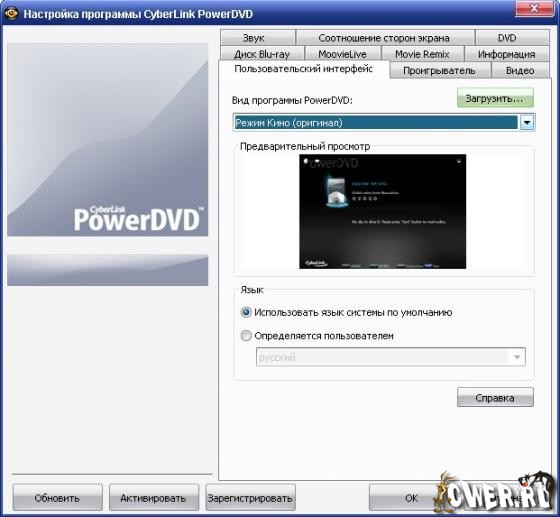This screenshot has width=560, height=517.
Task: Select the DVD tab
Action: [512, 38]
